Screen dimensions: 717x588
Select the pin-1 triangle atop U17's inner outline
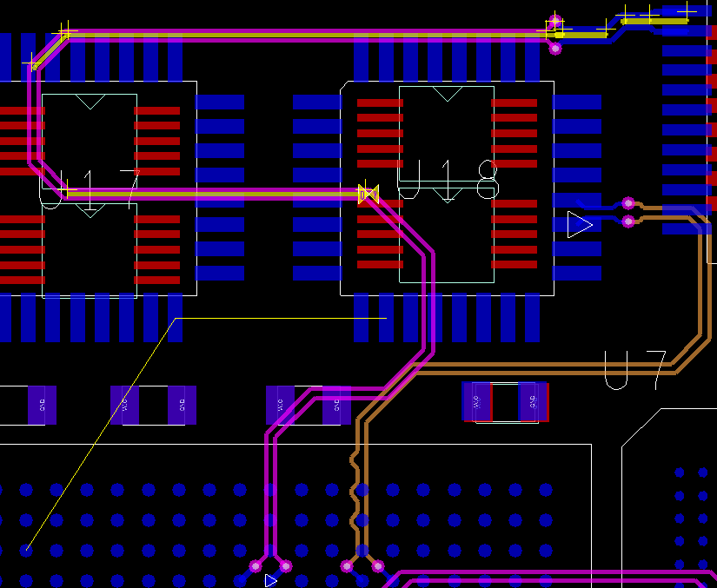click(90, 102)
